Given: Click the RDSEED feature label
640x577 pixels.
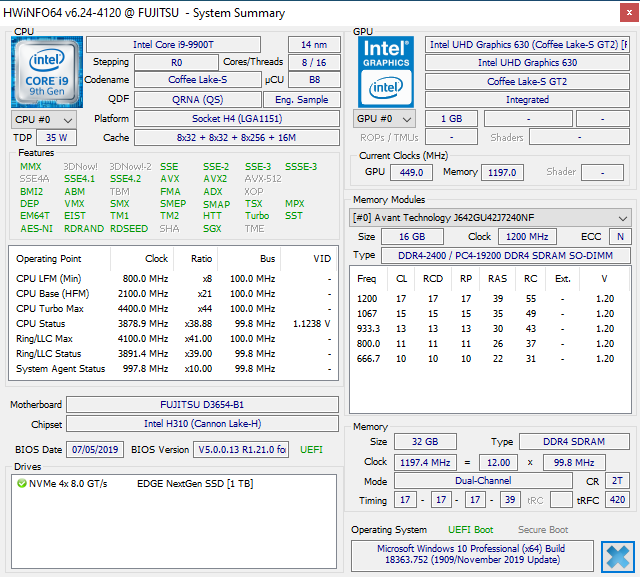Looking at the screenshot, I should [129, 229].
